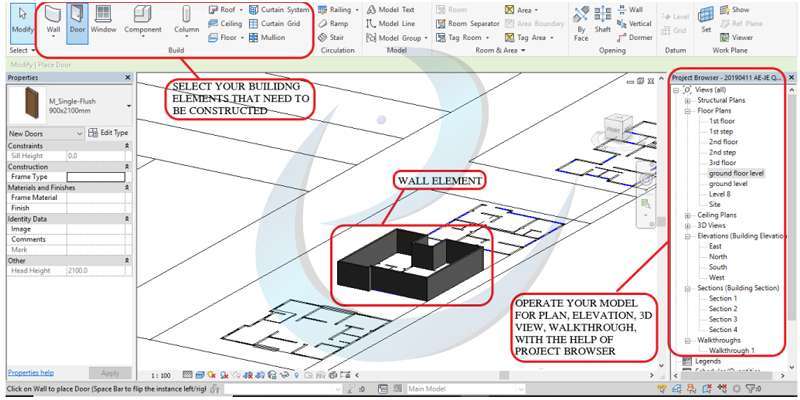Select the Ceiling tool

pos(225,23)
